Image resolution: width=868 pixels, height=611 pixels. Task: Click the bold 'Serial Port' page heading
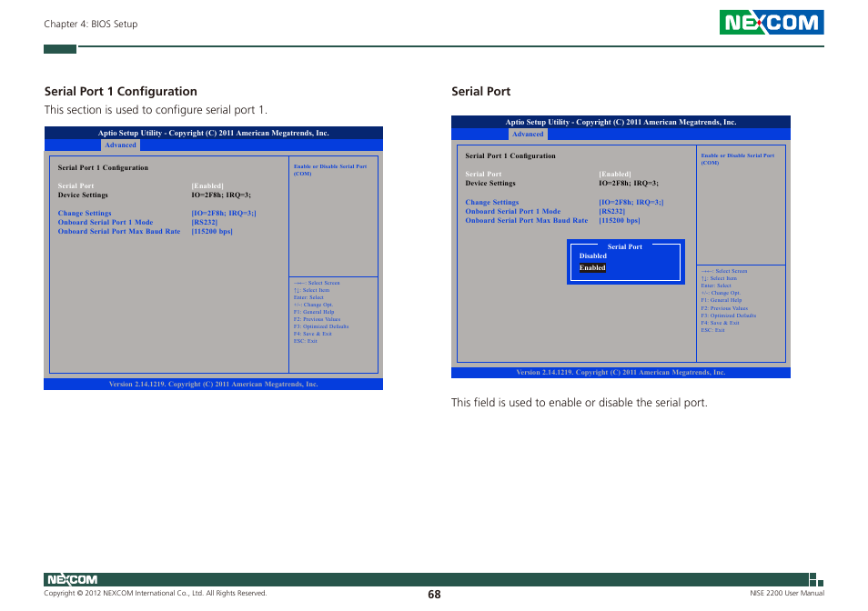coord(480,91)
